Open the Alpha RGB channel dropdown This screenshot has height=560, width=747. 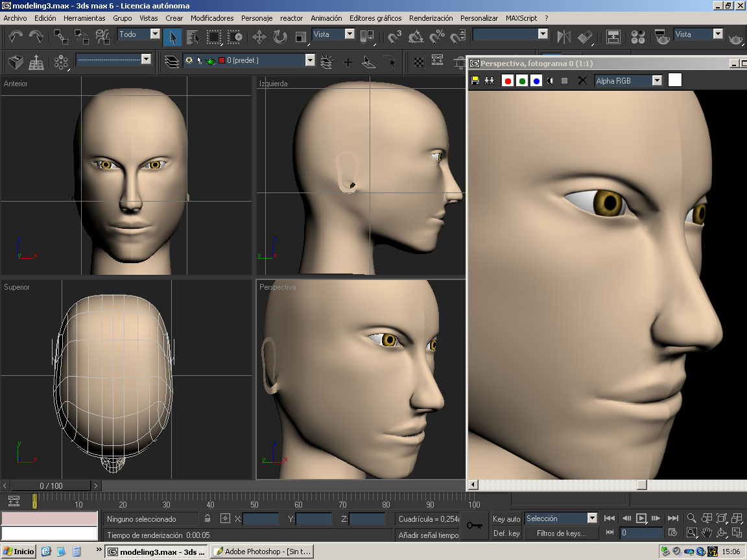[657, 80]
